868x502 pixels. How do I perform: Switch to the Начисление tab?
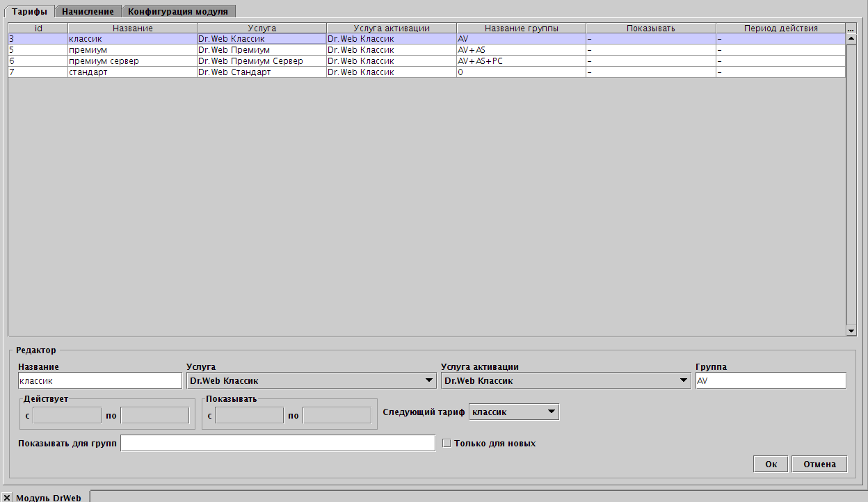coord(88,11)
